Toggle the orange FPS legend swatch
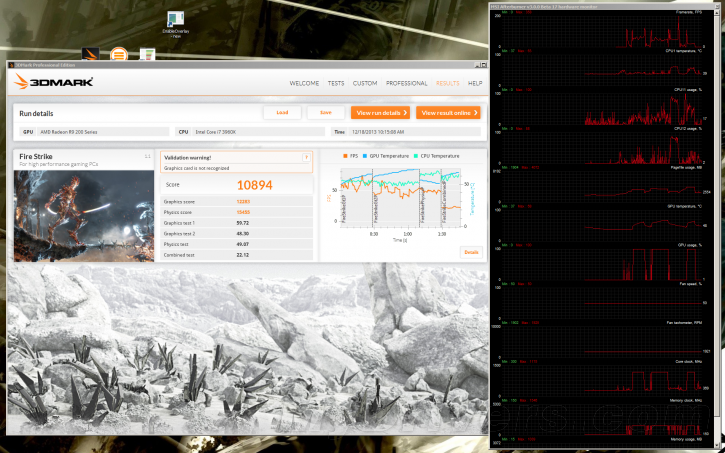 point(345,156)
